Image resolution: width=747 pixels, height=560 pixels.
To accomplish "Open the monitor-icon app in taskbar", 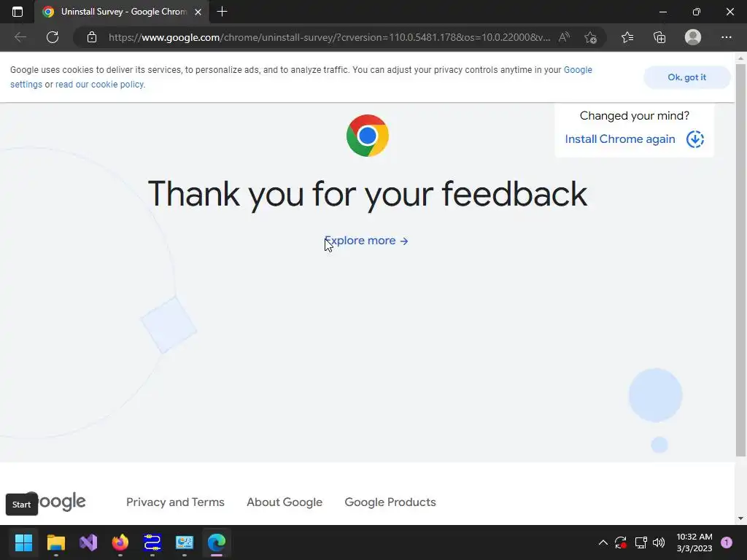I will coord(185,542).
